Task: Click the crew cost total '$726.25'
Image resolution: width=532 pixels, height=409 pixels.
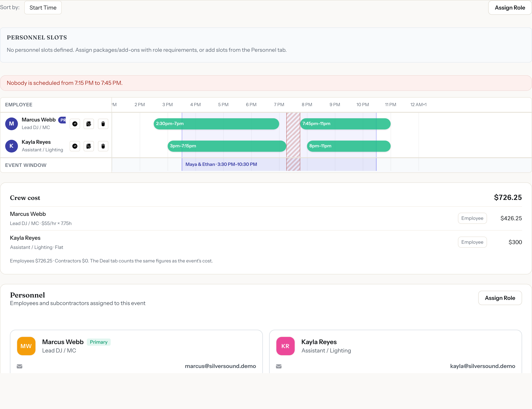Action: point(508,198)
